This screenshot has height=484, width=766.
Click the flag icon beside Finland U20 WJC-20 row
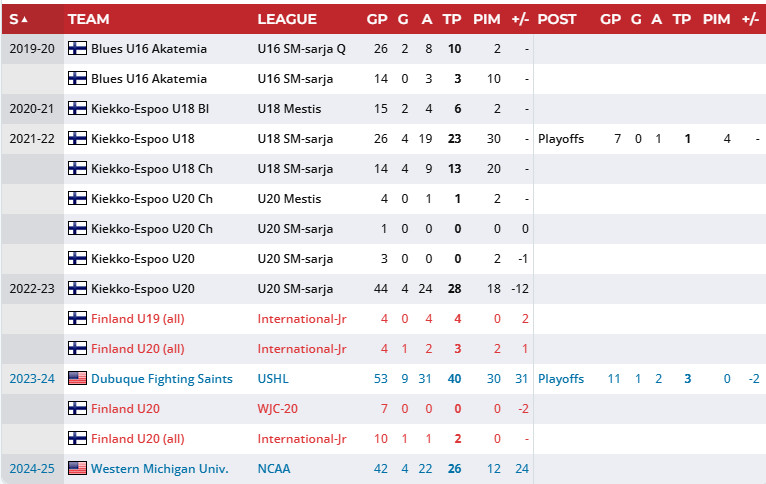coord(77,409)
